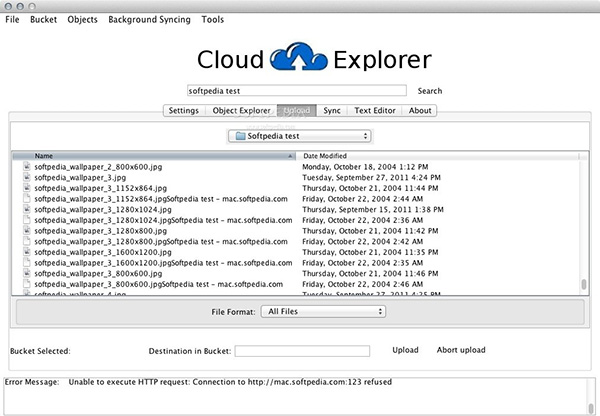
Task: Select softpedia_wallpaper_3_800x600.jpgSoftpedia test file name
Action: pyautogui.click(x=159, y=284)
